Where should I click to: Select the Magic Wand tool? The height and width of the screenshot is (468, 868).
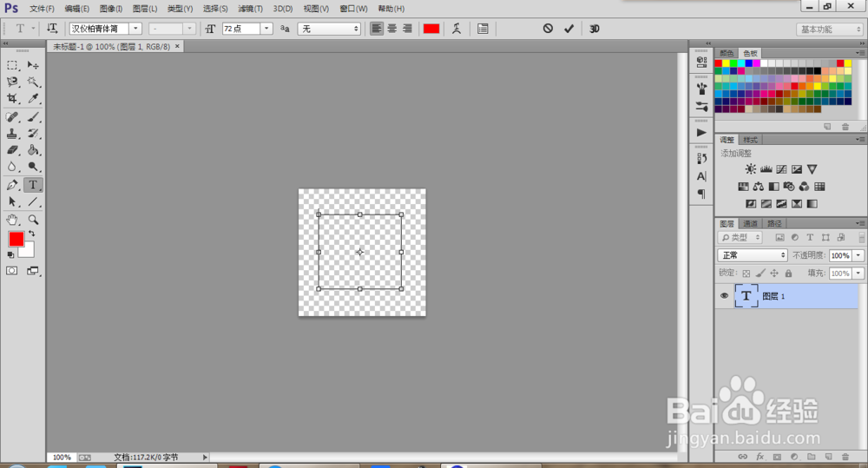(33, 82)
